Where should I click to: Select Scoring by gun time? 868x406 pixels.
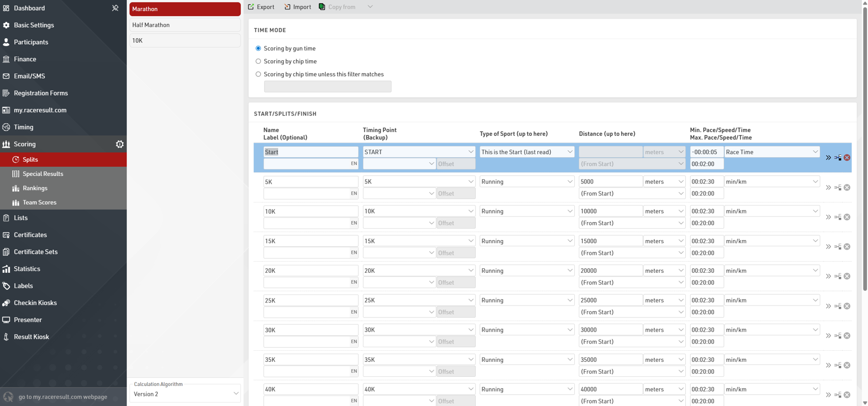click(259, 49)
